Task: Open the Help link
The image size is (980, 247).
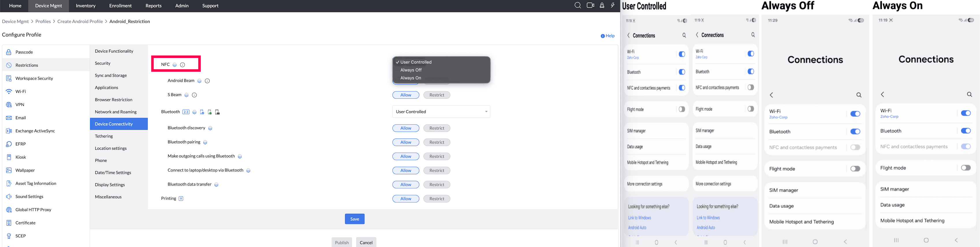Action: (608, 36)
